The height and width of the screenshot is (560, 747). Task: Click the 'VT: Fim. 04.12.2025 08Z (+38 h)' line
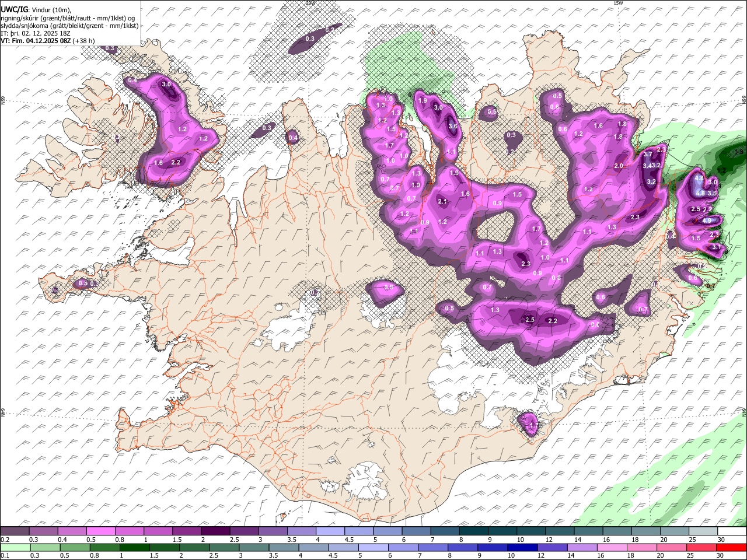coord(48,41)
